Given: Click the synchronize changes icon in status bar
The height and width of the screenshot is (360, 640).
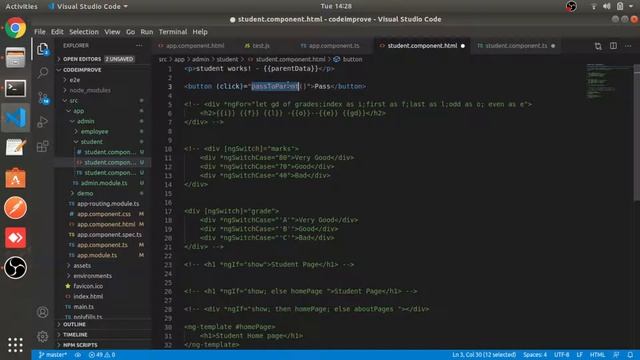Looking at the screenshot, I should tap(78, 355).
